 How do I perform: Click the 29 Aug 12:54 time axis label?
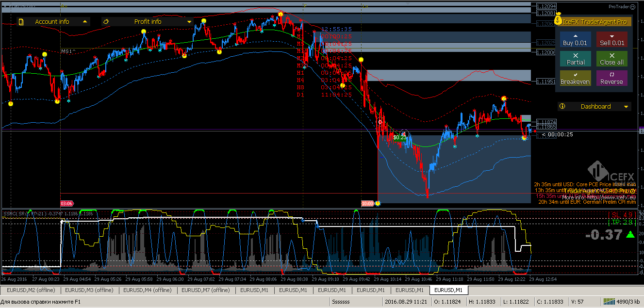(x=544, y=279)
